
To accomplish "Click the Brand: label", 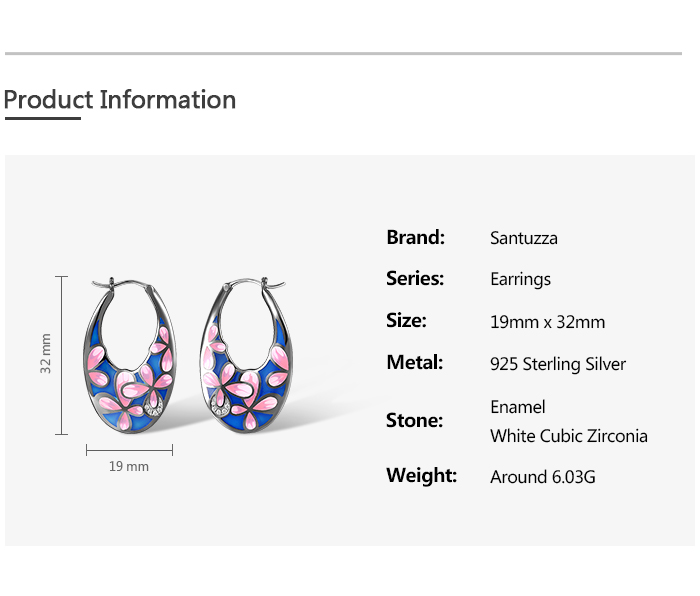I will pos(415,237).
